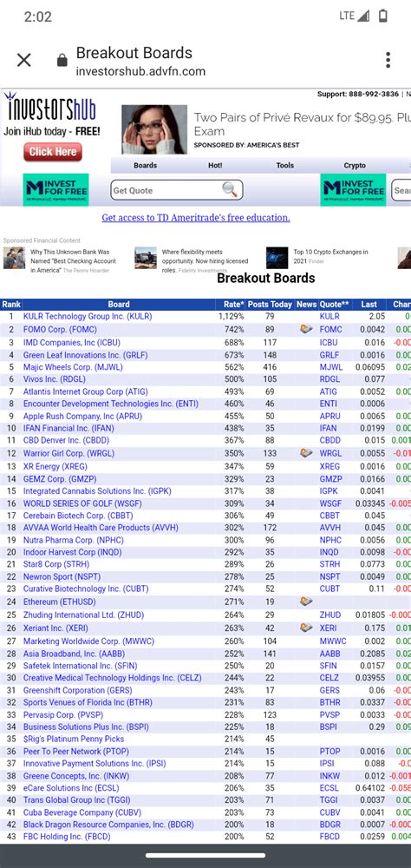Screen dimensions: 411x868
Task: Open Atlantis Internet Group Corp board
Action: (x=86, y=391)
